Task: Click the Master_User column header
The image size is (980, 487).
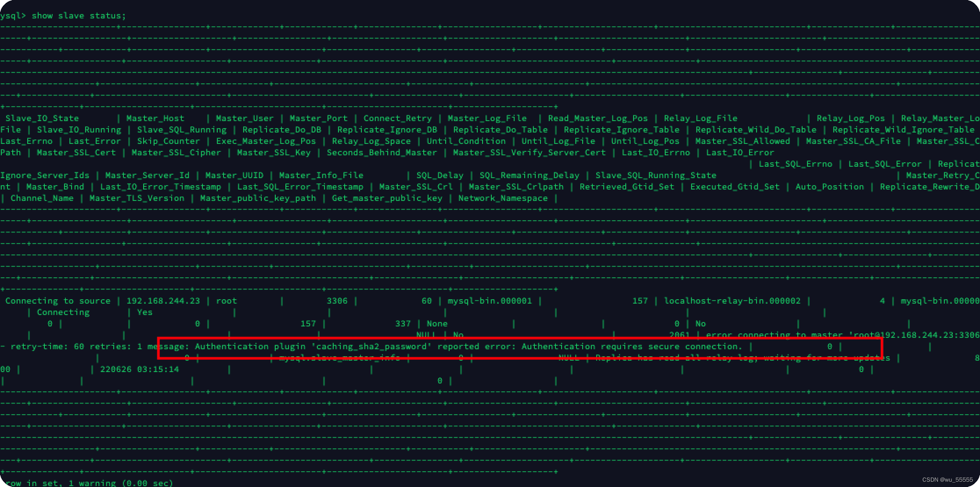Action: tap(244, 118)
